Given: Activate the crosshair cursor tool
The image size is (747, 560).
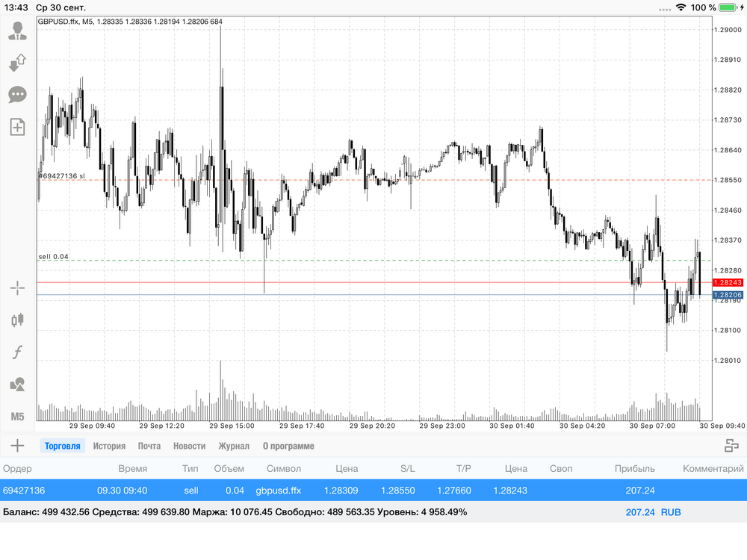Looking at the screenshot, I should tap(18, 288).
